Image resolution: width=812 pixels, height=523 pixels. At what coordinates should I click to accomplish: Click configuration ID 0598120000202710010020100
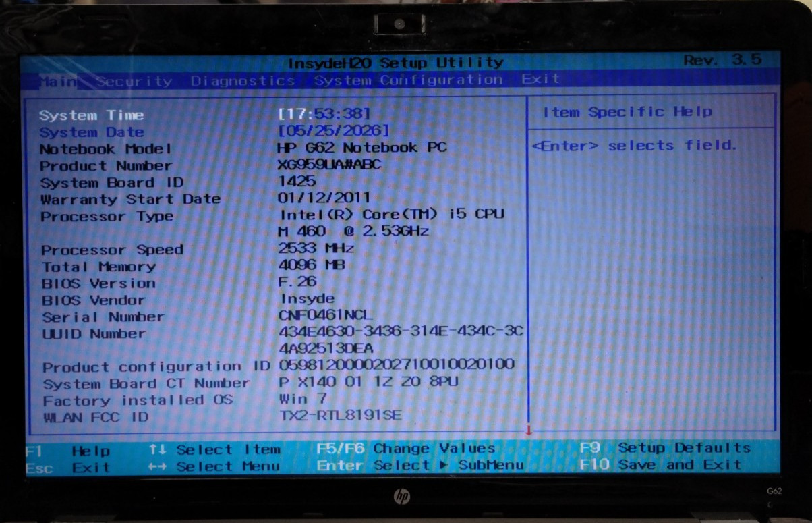[x=397, y=365]
